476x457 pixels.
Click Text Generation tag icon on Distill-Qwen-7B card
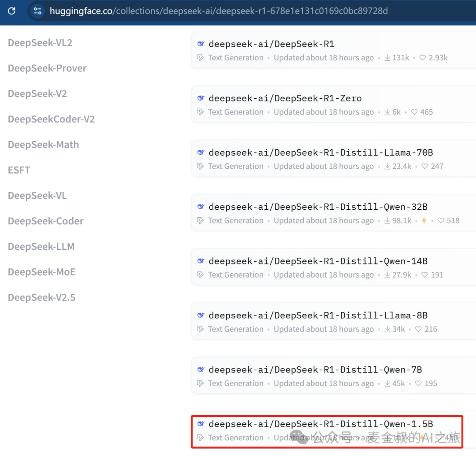pyautogui.click(x=201, y=383)
